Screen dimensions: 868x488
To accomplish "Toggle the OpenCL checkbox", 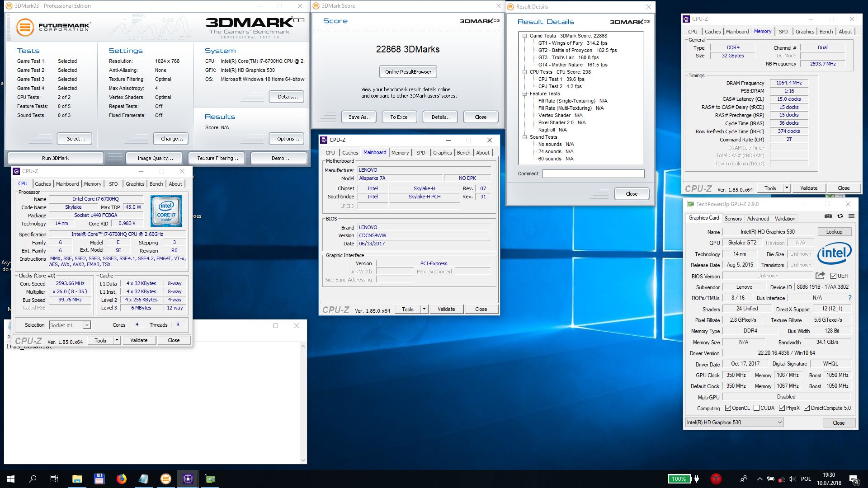I will point(728,408).
